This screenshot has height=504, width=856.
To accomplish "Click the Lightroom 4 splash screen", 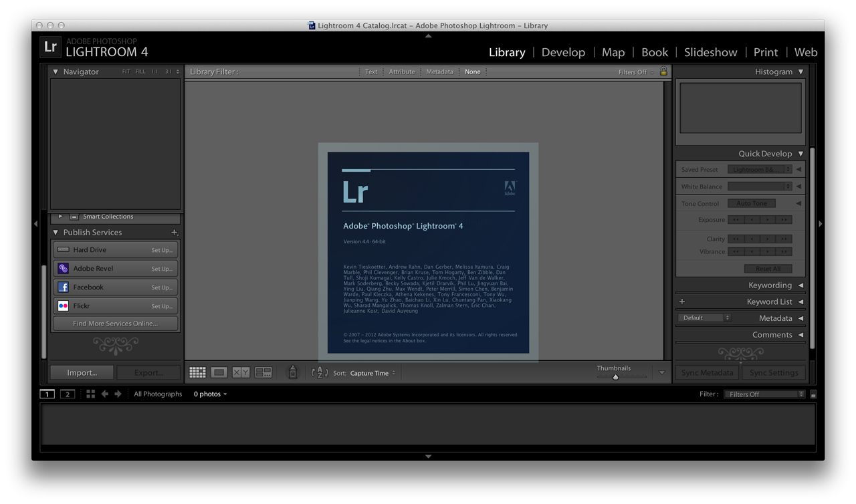I will pyautogui.click(x=428, y=253).
